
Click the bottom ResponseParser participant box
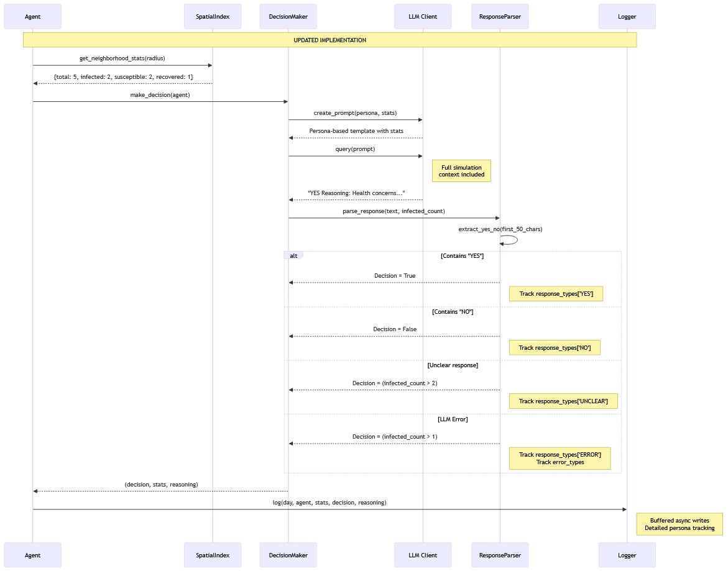click(x=500, y=555)
